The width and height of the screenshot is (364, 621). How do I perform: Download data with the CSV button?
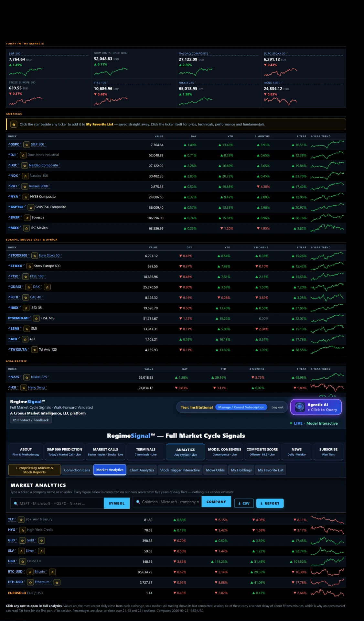tap(244, 503)
